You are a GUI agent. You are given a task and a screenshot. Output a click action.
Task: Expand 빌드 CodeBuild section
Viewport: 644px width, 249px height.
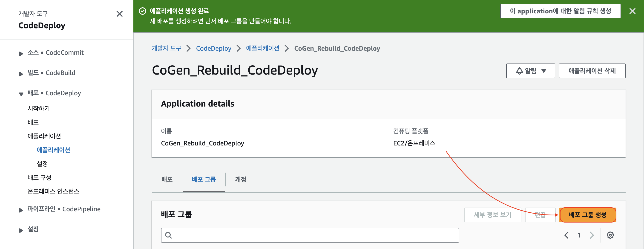tap(21, 74)
